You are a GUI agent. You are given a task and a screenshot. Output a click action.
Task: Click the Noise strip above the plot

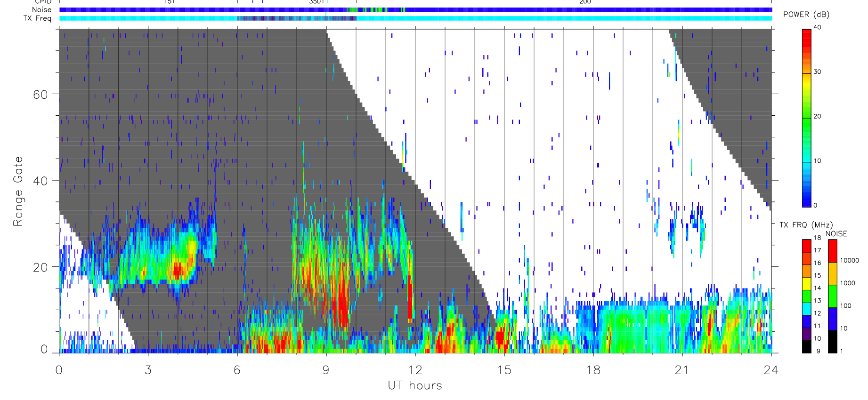pos(416,9)
